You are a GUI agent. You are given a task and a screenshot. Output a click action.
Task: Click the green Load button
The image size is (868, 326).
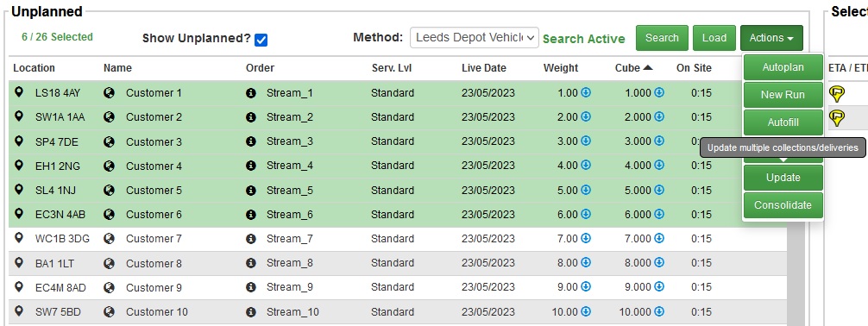coord(714,38)
